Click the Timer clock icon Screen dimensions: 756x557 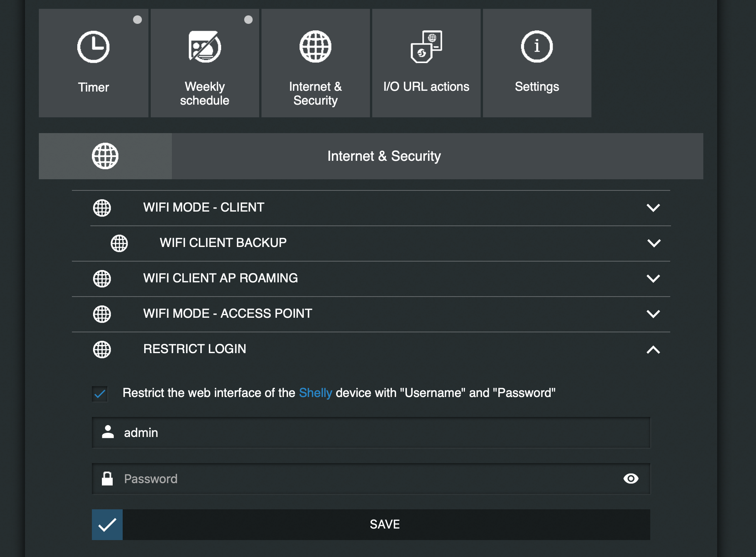click(93, 47)
